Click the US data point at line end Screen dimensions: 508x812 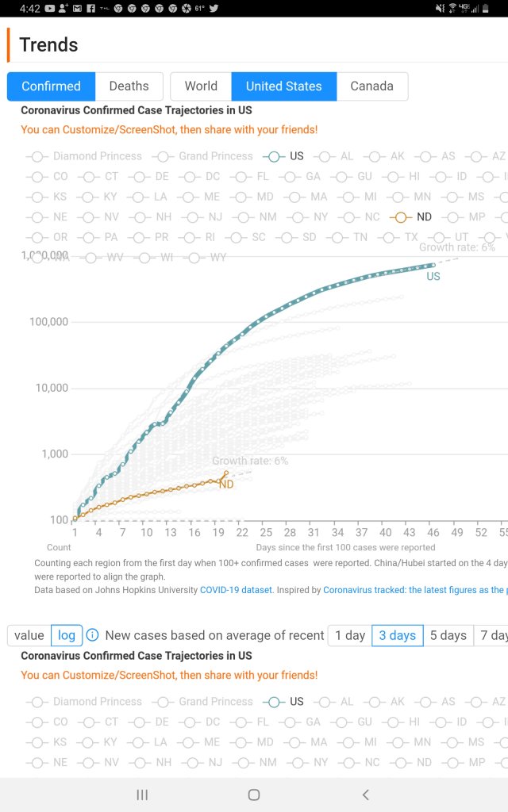pyautogui.click(x=433, y=265)
